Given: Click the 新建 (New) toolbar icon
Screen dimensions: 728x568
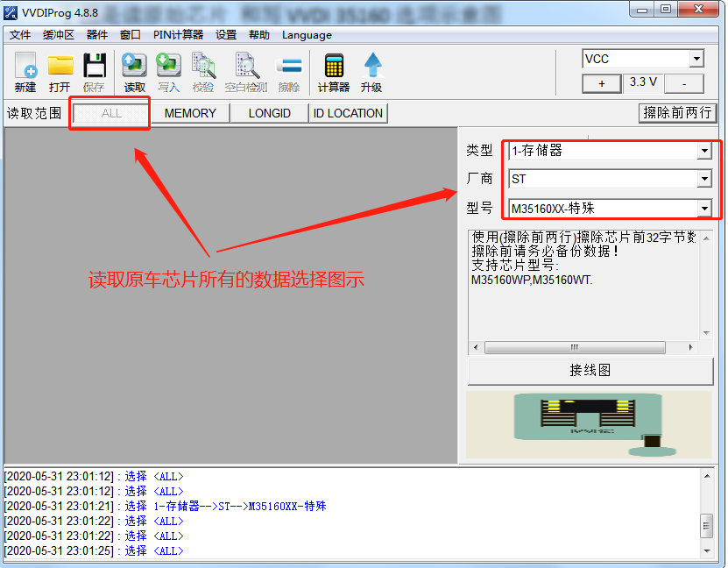Looking at the screenshot, I should (25, 72).
